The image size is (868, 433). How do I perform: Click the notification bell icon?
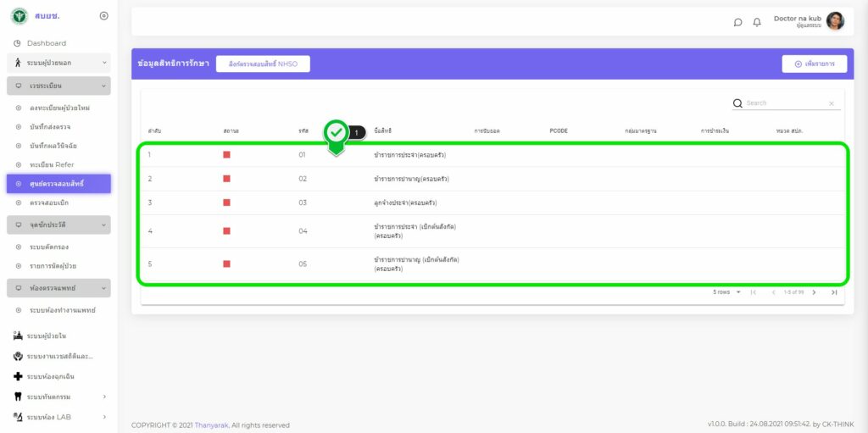click(x=757, y=22)
